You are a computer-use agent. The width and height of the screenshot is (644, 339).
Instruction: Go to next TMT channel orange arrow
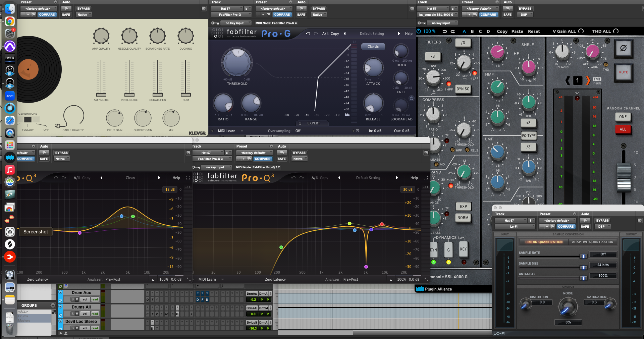pos(588,80)
